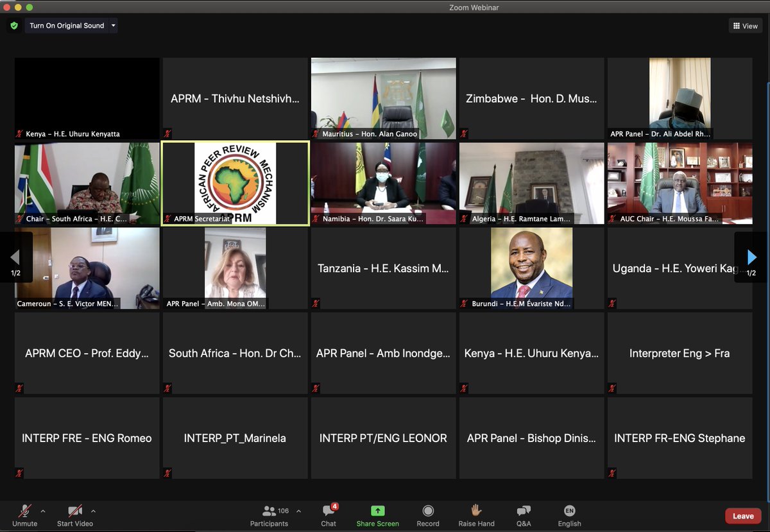Click the APRM CEO - Prof. Eddy tile
Image resolution: width=770 pixels, height=532 pixels.
click(x=87, y=353)
